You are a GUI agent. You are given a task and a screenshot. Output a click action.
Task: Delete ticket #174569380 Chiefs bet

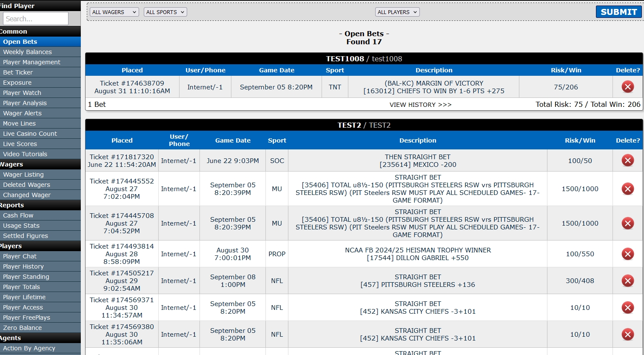pyautogui.click(x=628, y=335)
